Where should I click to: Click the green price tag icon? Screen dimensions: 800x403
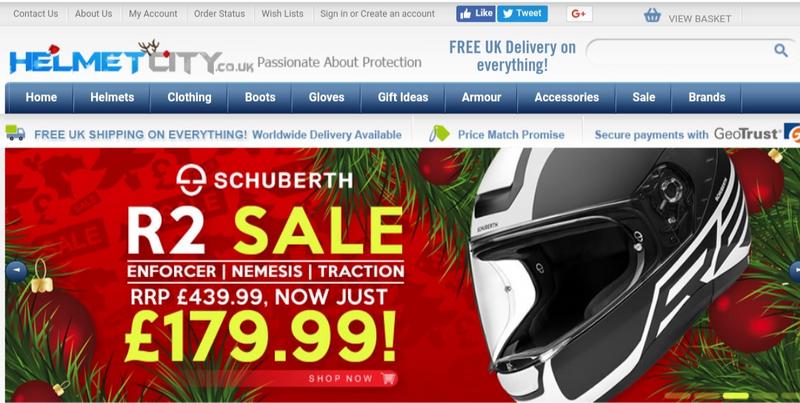click(x=439, y=134)
